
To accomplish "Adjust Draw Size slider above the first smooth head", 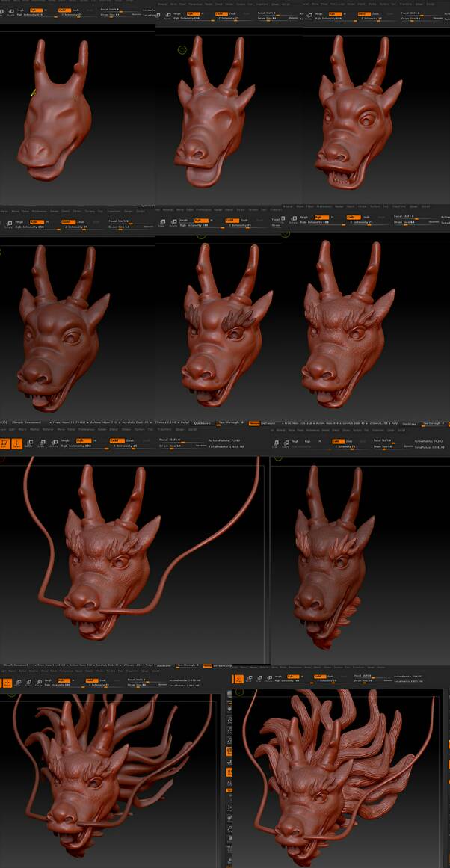I will 118,15.
